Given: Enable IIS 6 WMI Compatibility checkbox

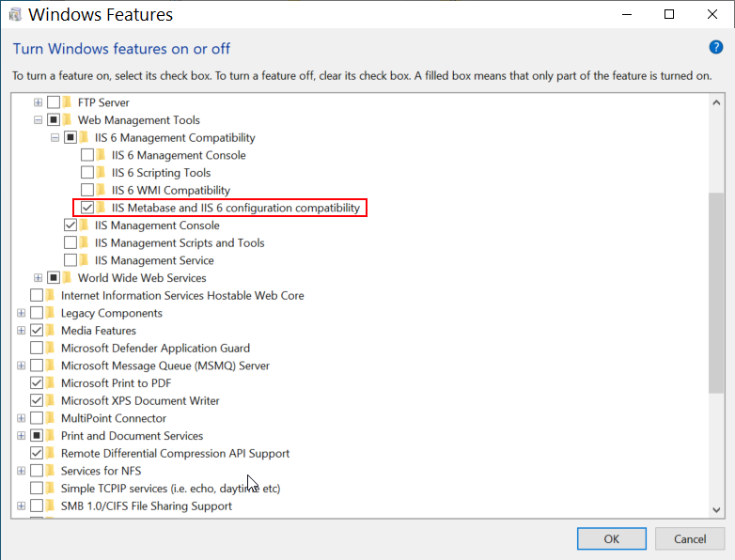Looking at the screenshot, I should [x=87, y=190].
